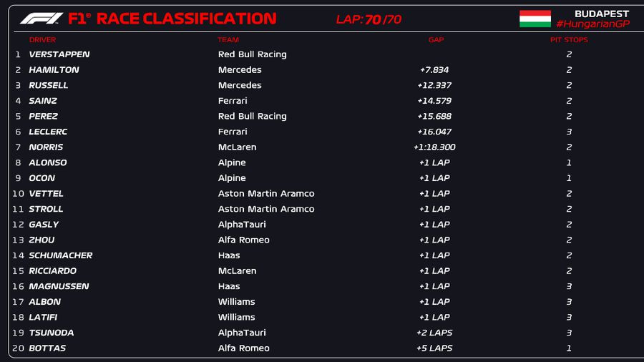The height and width of the screenshot is (362, 644).
Task: Open the #HungarianGP hashtag link
Action: click(592, 24)
